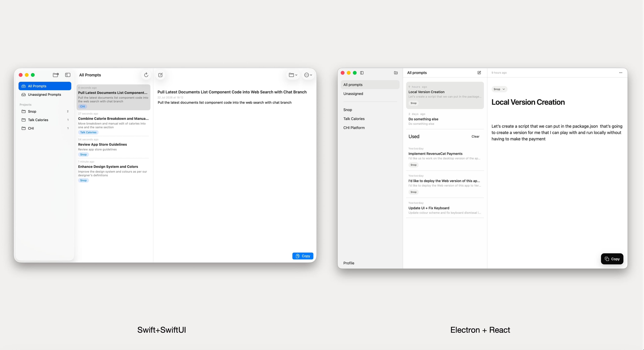Click add project folder icon in Electron window
The width and height of the screenshot is (644, 350).
[x=396, y=73]
